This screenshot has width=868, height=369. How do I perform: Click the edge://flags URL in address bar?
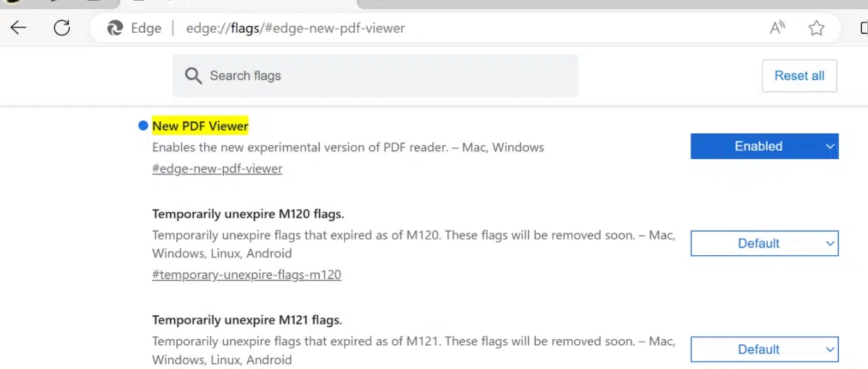coord(295,28)
